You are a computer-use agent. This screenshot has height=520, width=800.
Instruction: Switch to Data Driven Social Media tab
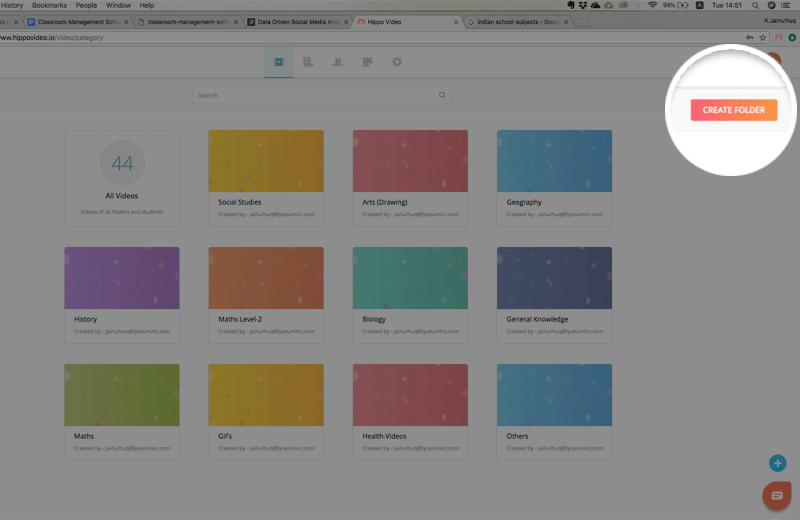(x=295, y=21)
